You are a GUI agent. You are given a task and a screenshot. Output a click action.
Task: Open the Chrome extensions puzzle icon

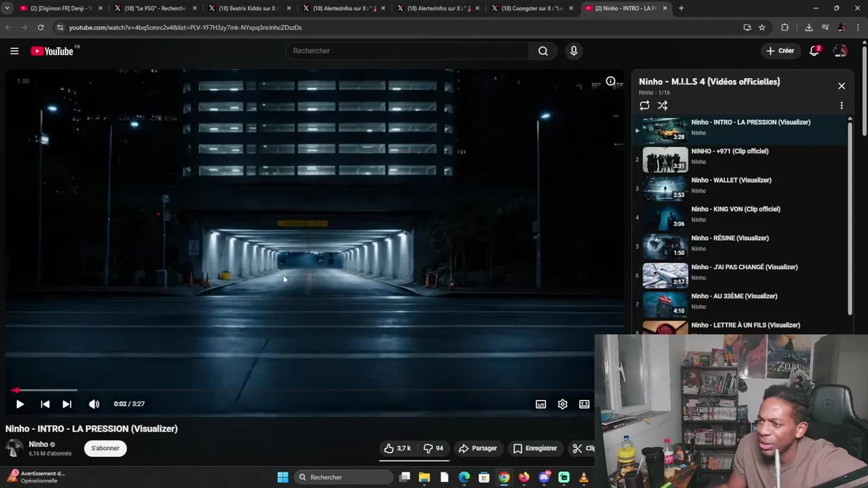coord(785,27)
